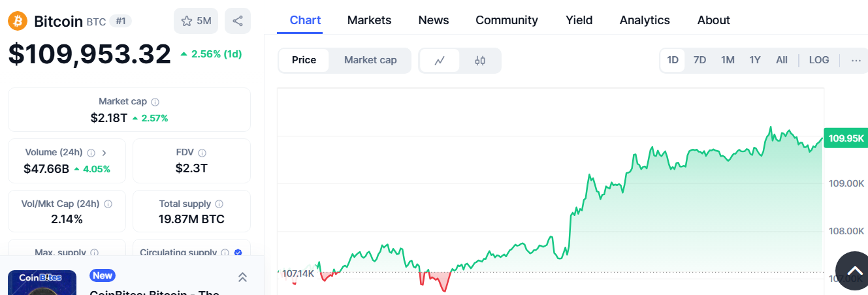
Task: Click the 2.14% Vol/Mkt Cap value
Action: [67, 219]
